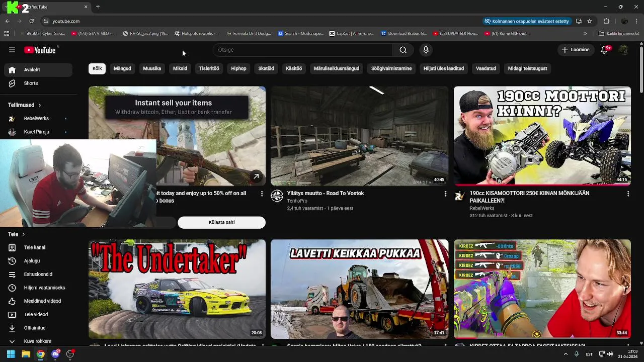Open Esitusloendid playlists
Viewport: 644px width, 362px height.
pyautogui.click(x=38, y=275)
